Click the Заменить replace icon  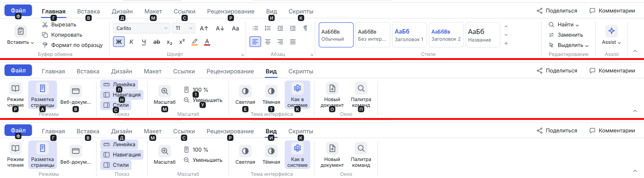coord(551,35)
